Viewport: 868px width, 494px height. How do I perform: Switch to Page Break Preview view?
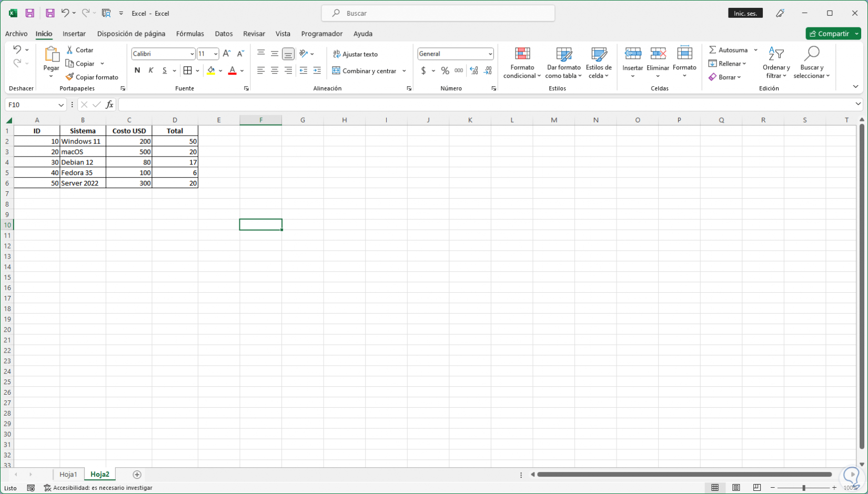click(757, 488)
